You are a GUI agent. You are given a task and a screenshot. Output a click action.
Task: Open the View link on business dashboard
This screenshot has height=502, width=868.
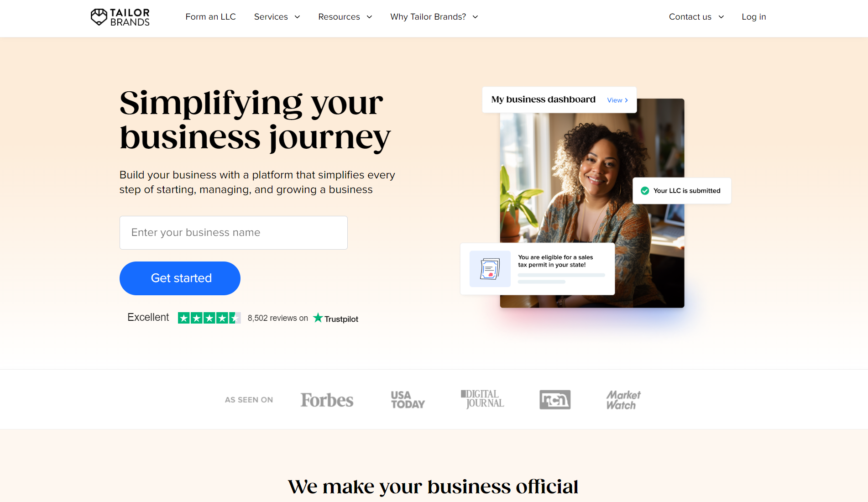(617, 100)
